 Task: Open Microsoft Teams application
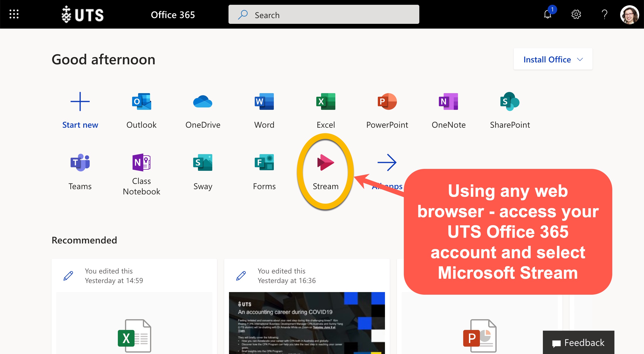80,163
